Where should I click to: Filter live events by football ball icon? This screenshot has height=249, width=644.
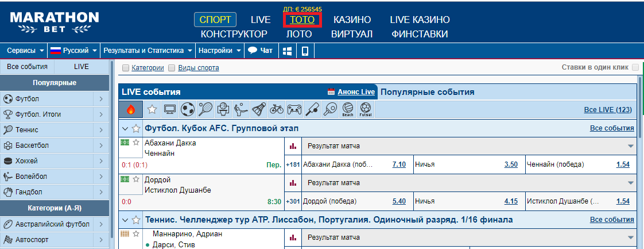click(x=187, y=109)
